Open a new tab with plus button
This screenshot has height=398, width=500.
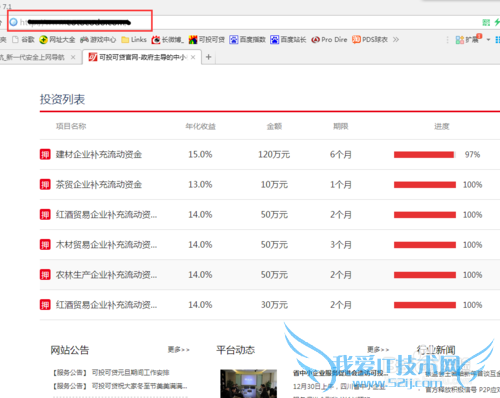pyautogui.click(x=209, y=57)
